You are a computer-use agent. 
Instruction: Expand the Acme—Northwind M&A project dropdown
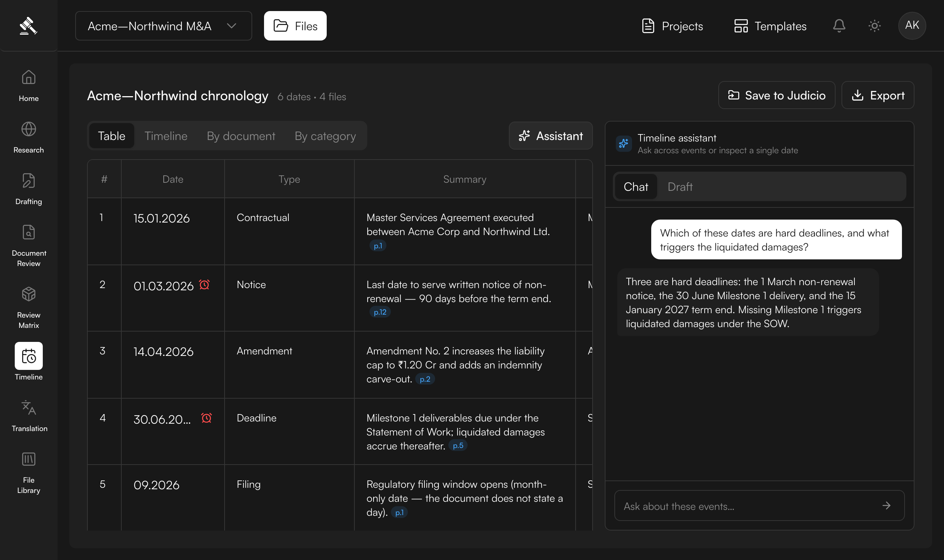click(163, 26)
